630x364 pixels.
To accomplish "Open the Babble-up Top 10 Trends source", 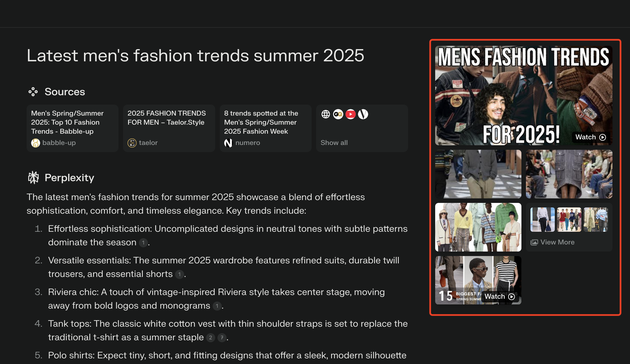I will (x=67, y=122).
